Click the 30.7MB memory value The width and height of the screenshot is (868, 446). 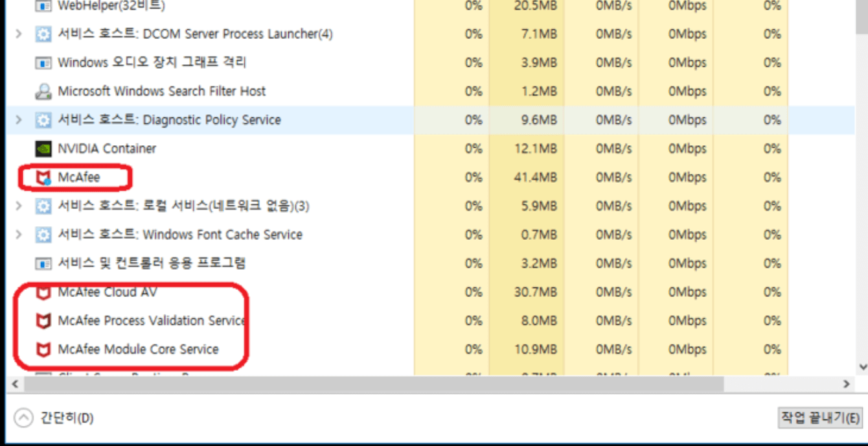[x=535, y=292]
